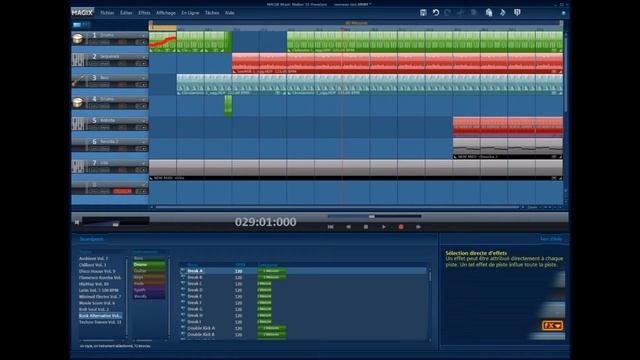The width and height of the screenshot is (640, 360).
Task: Preview the Break B loop icon
Action: point(183,277)
